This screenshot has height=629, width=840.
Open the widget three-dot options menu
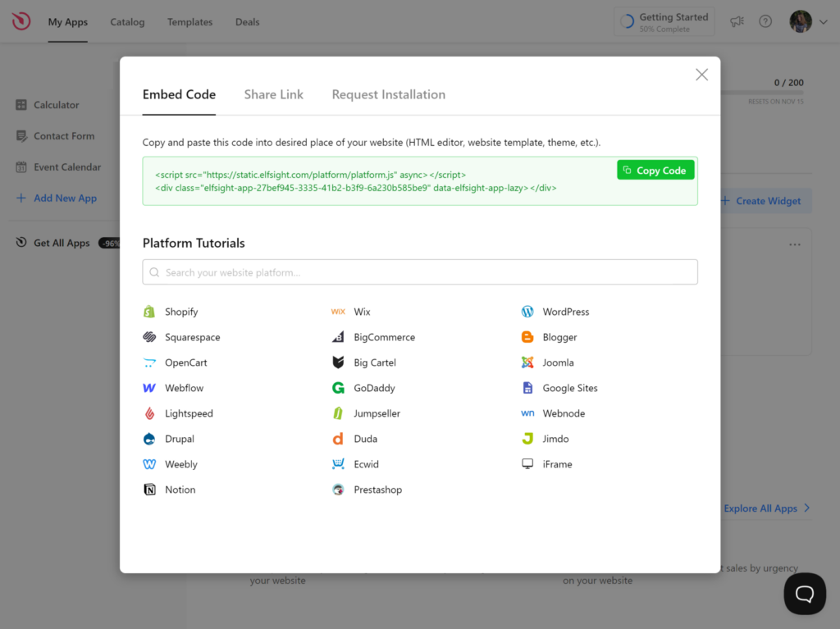794,244
